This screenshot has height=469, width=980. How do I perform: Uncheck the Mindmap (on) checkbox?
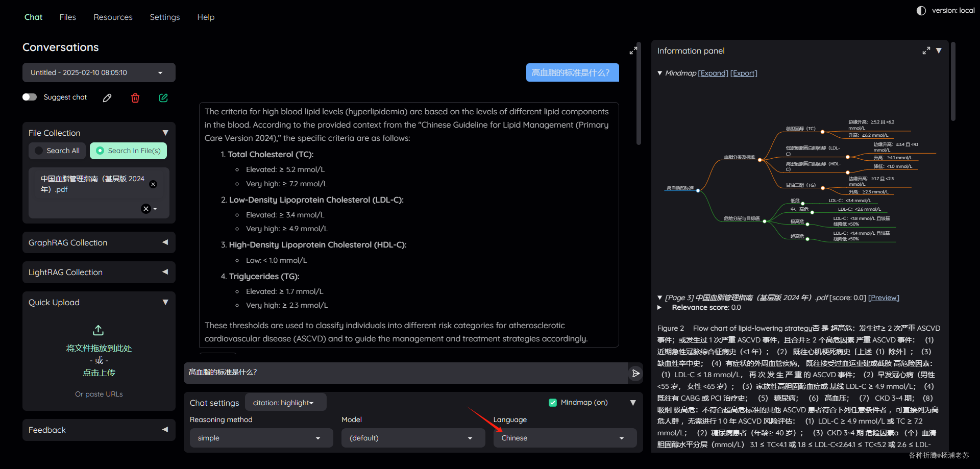pos(553,403)
